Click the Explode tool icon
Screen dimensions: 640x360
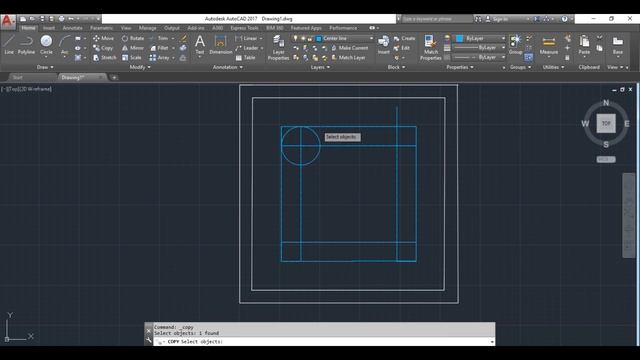[183, 48]
